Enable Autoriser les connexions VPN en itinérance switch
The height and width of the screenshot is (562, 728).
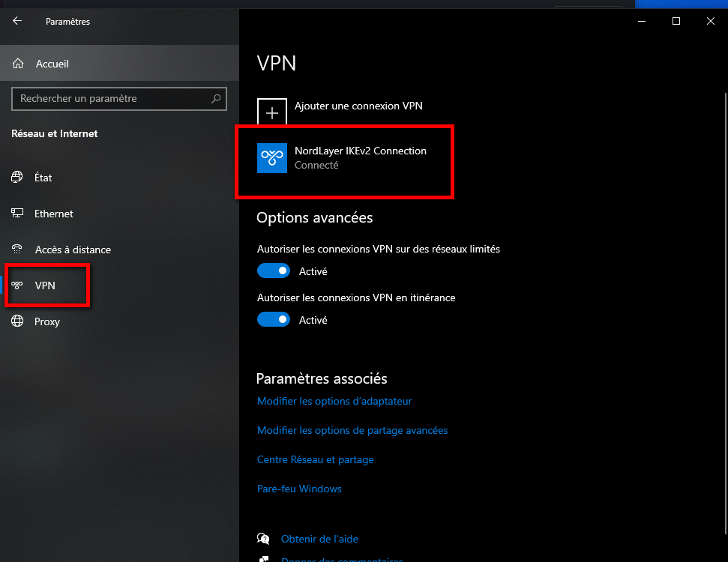[x=274, y=319]
